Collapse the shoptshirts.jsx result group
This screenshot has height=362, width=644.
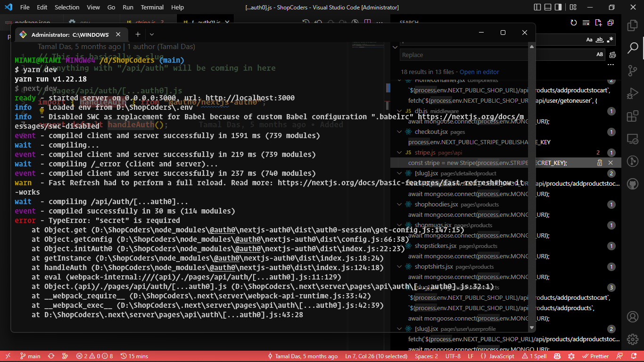(x=399, y=267)
